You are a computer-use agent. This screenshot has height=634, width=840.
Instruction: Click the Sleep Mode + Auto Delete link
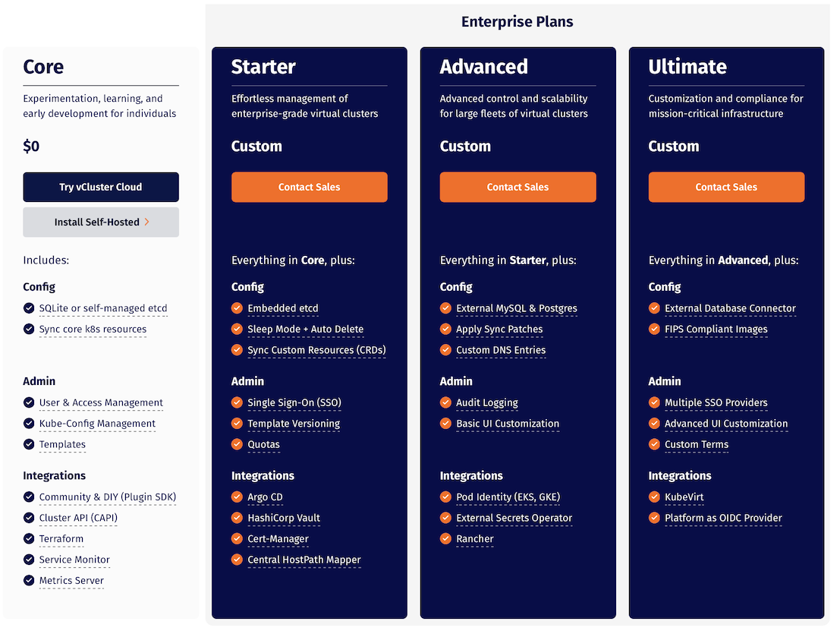[x=305, y=330]
